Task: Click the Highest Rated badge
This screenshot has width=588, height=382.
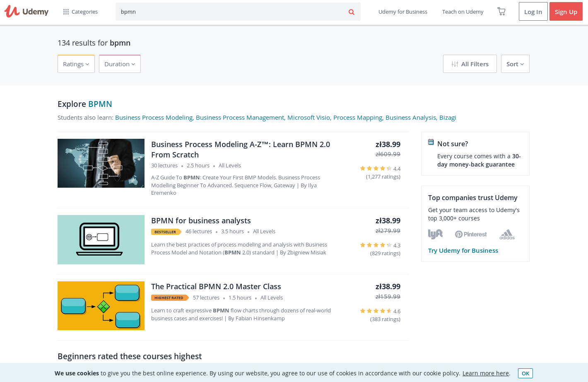Action: click(x=170, y=298)
